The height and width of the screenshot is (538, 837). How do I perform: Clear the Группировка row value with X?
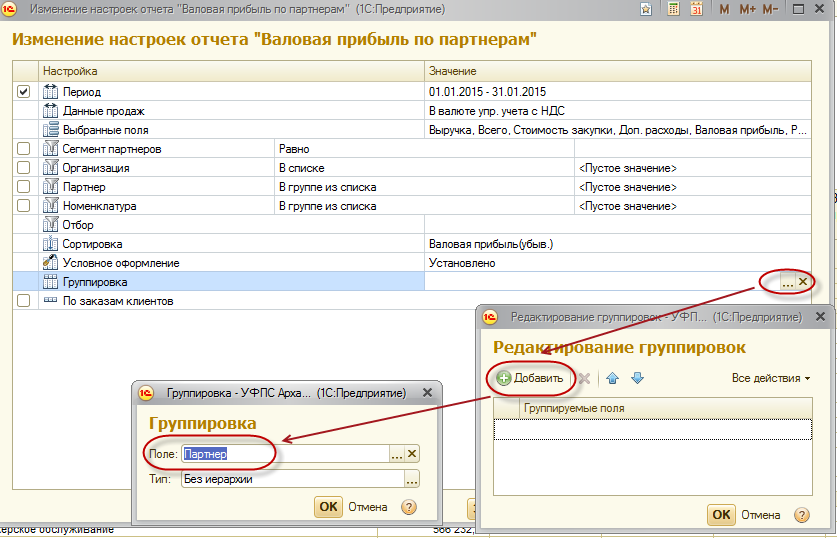coord(803,282)
